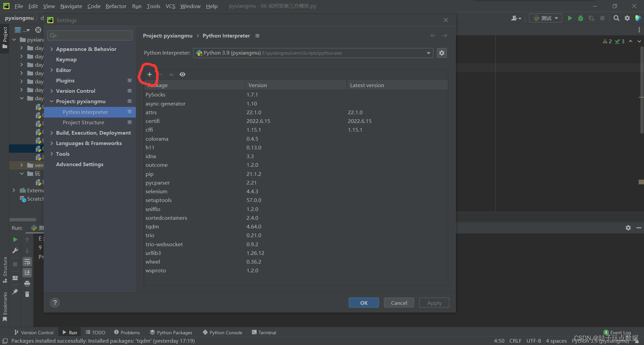
Task: Open the Python Interpreter dropdown
Action: [313, 53]
